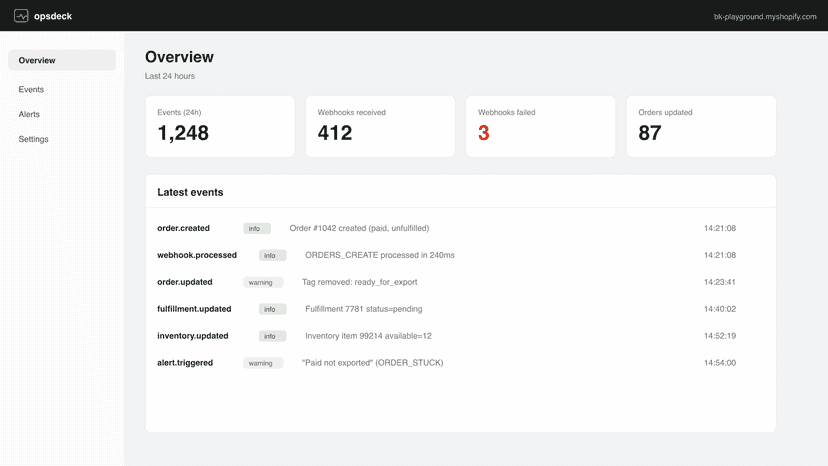Go to Alerts in the sidebar
This screenshot has height=466, width=828.
pyautogui.click(x=29, y=114)
